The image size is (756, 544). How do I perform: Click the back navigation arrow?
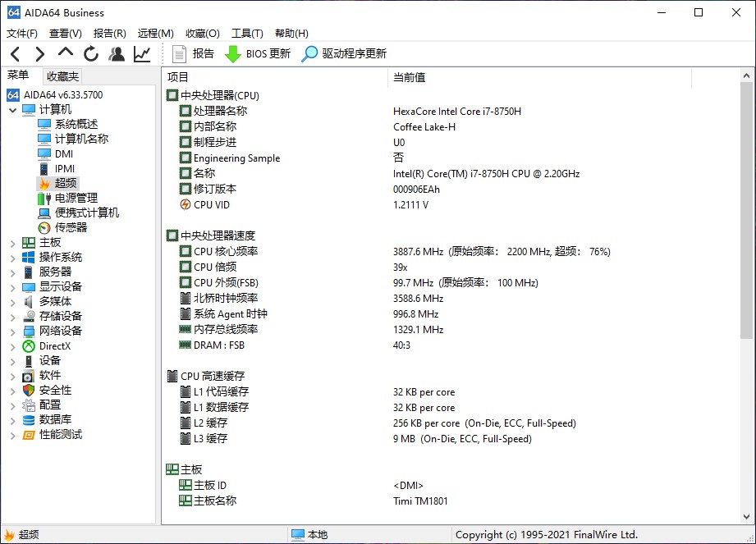[15, 54]
